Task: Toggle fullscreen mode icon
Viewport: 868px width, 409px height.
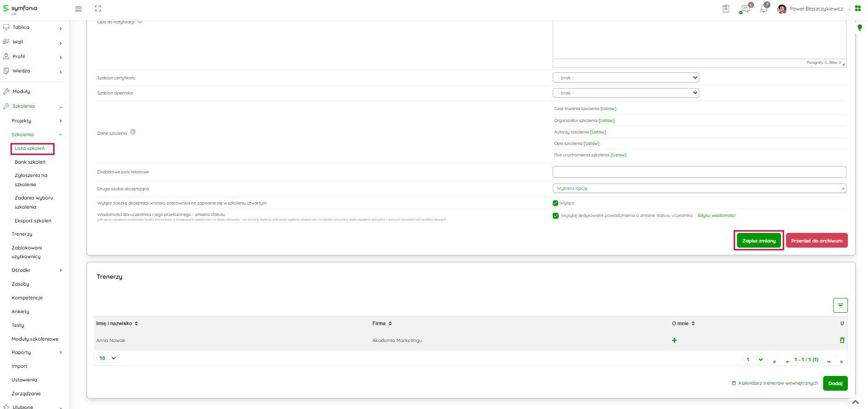Action: tap(98, 9)
